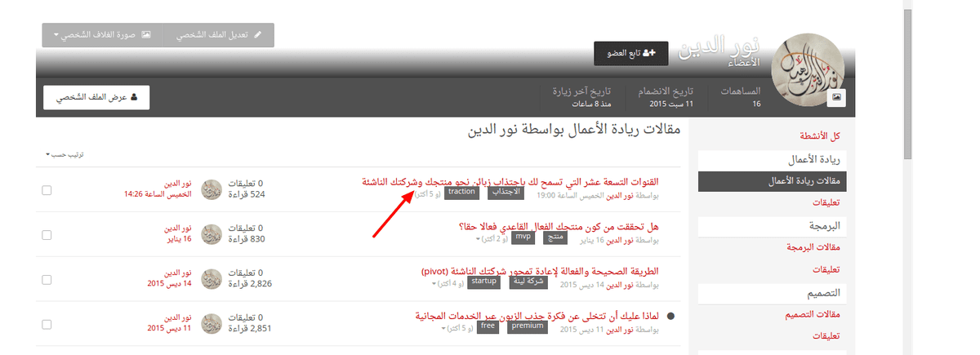The image size is (980, 355).
Task: Click the join date (تاريخ الانضمام) stat
Action: coord(666,97)
